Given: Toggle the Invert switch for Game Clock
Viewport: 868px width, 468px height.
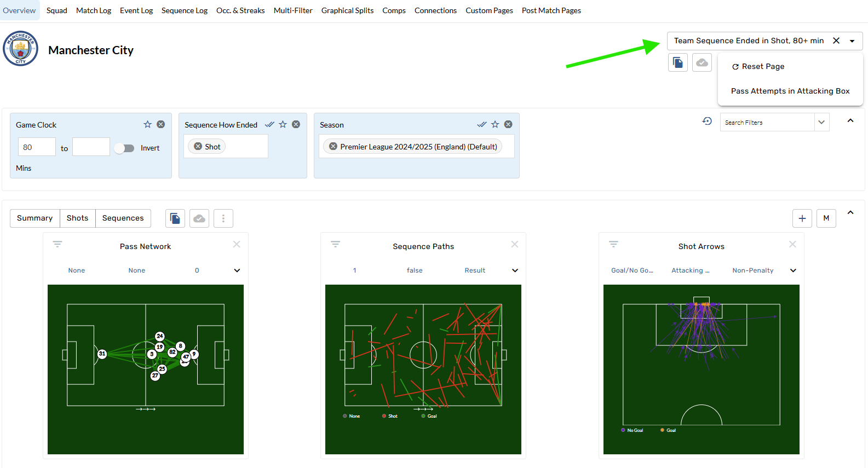Looking at the screenshot, I should click(124, 148).
